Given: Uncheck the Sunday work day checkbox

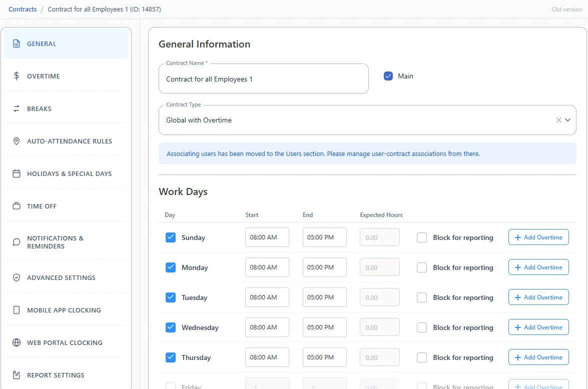Looking at the screenshot, I should coord(171,237).
